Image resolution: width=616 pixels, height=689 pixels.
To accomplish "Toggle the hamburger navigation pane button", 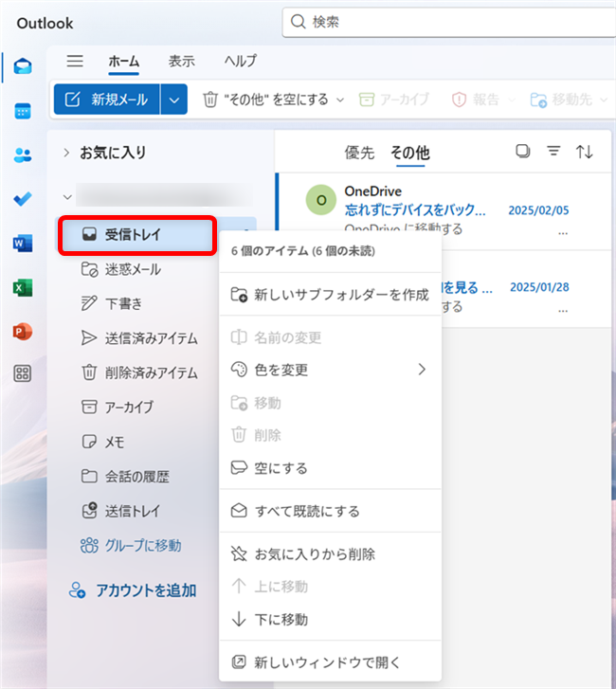I will click(x=75, y=61).
